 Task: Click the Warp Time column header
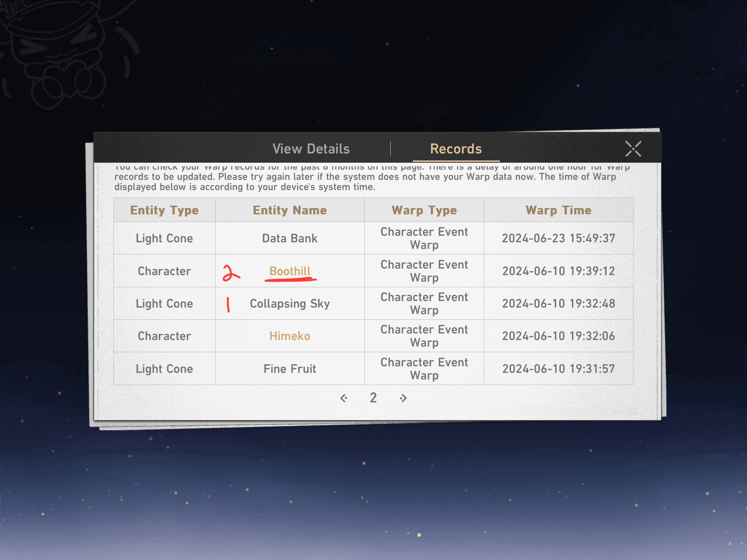tap(558, 210)
